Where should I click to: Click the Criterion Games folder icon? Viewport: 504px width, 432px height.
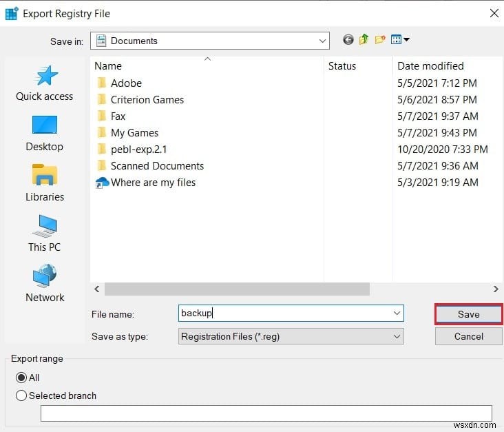pyautogui.click(x=102, y=99)
